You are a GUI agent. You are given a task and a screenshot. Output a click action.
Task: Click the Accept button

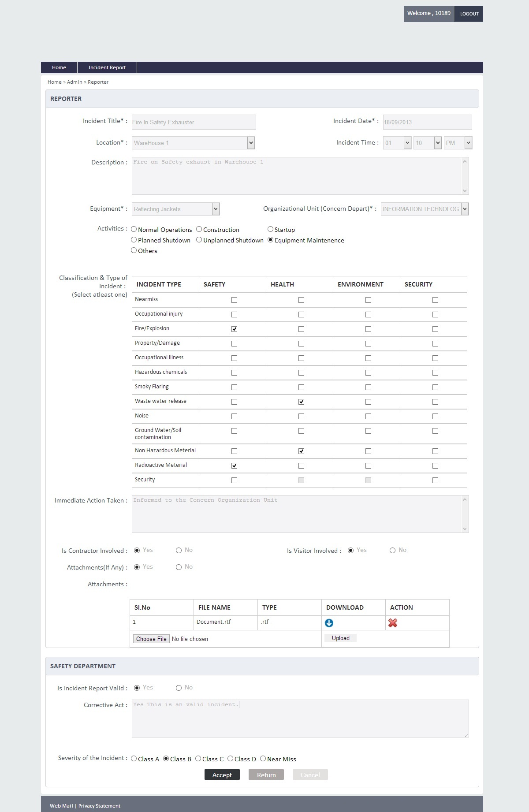pos(222,775)
